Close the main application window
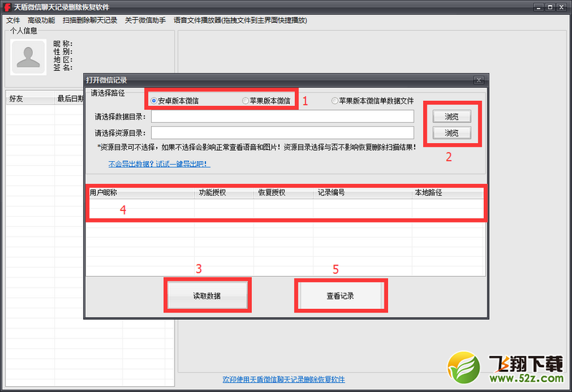 561,7
